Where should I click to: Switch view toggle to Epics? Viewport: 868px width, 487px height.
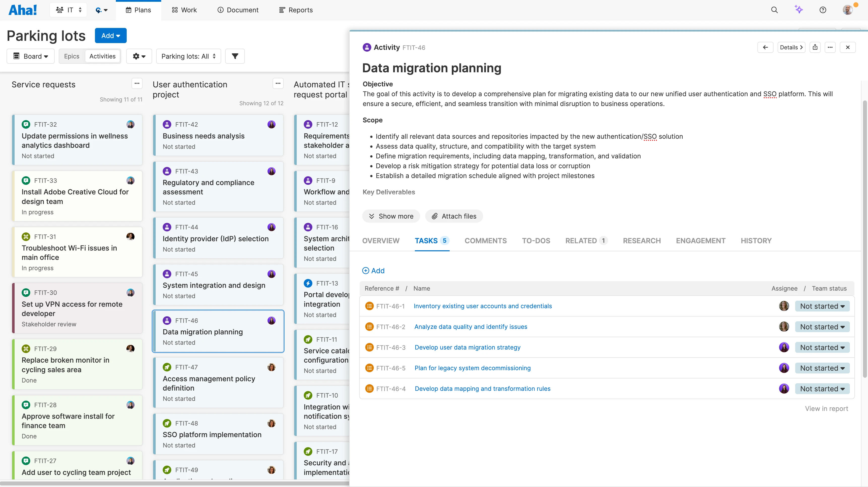(x=72, y=56)
